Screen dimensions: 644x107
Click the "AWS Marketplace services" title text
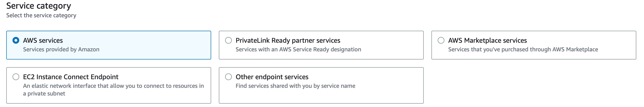click(x=487, y=40)
